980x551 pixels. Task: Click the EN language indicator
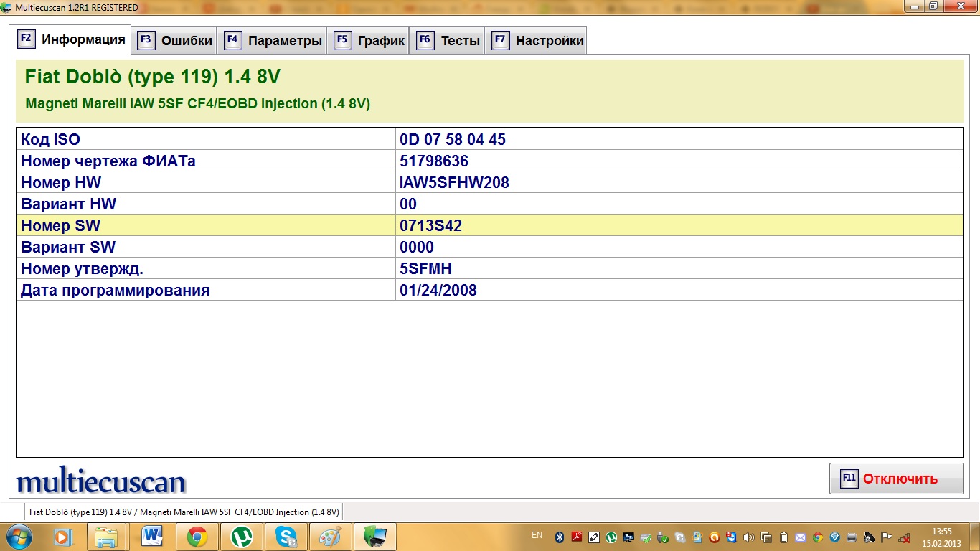point(537,535)
